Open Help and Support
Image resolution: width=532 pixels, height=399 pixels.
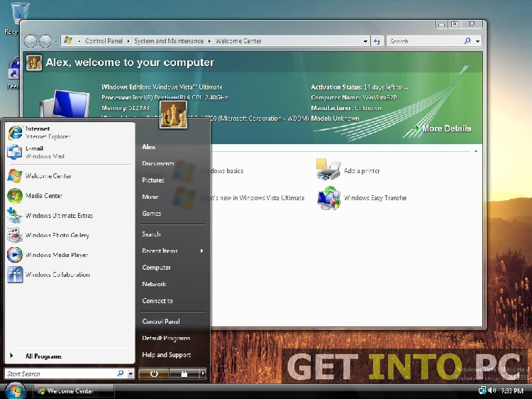pyautogui.click(x=166, y=354)
